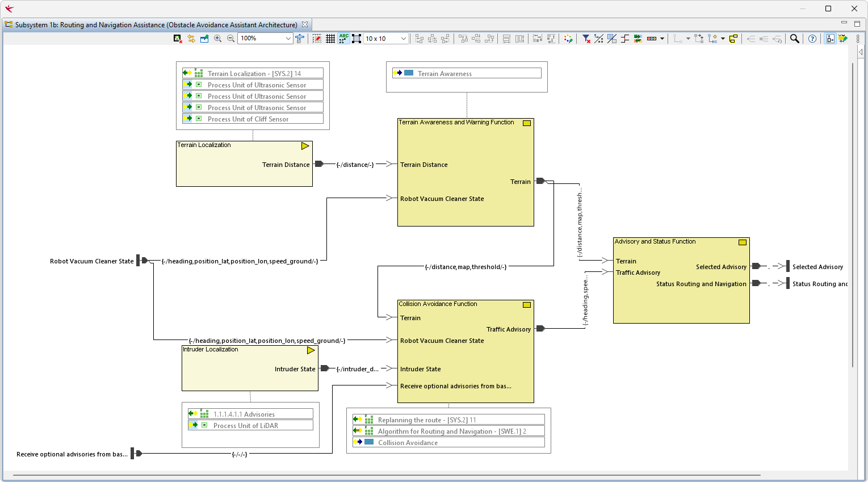Open the three-dot view menu
Viewport: 868px width, 482px height.
pos(858,39)
